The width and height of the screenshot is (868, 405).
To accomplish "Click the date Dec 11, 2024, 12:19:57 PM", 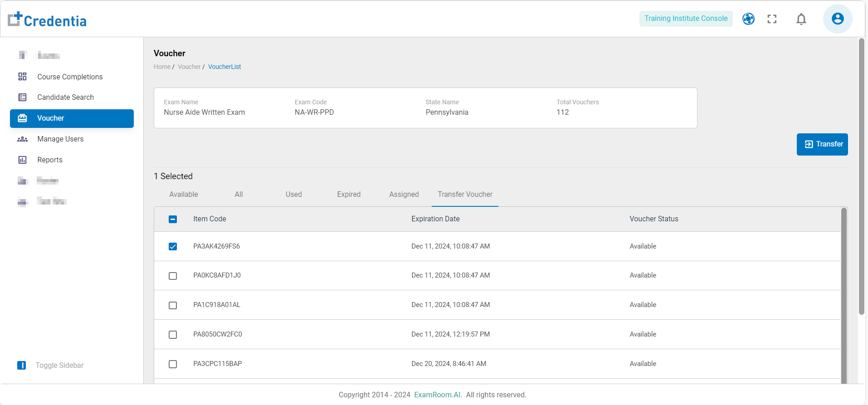I will (x=450, y=334).
